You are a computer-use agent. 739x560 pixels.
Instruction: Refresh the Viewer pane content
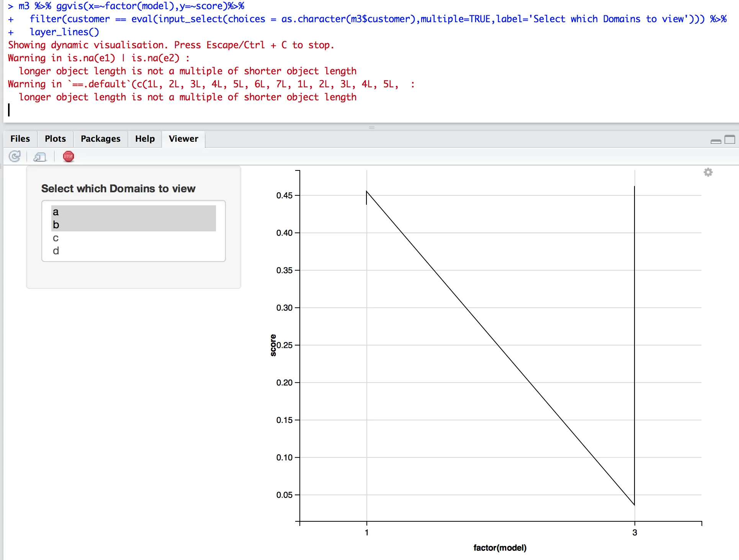(15, 157)
